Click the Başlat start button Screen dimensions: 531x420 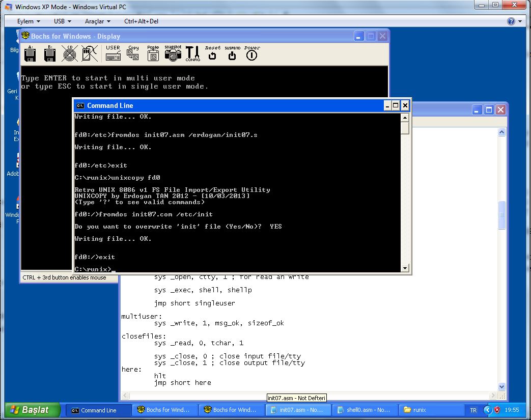click(33, 410)
